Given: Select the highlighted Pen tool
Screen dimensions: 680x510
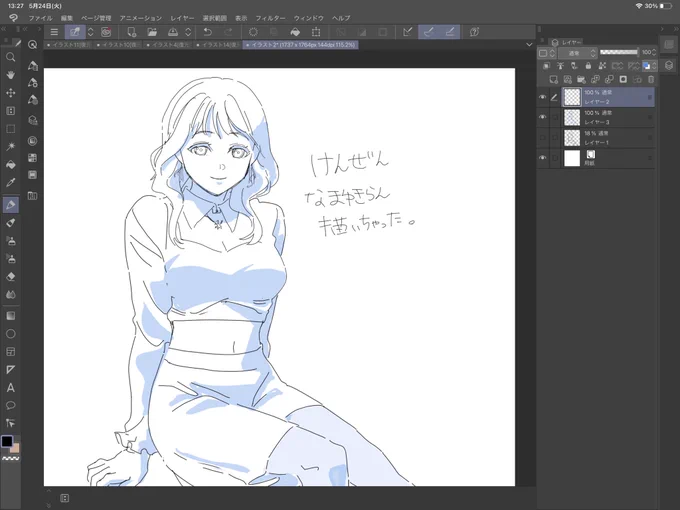Looking at the screenshot, I should pos(11,205).
